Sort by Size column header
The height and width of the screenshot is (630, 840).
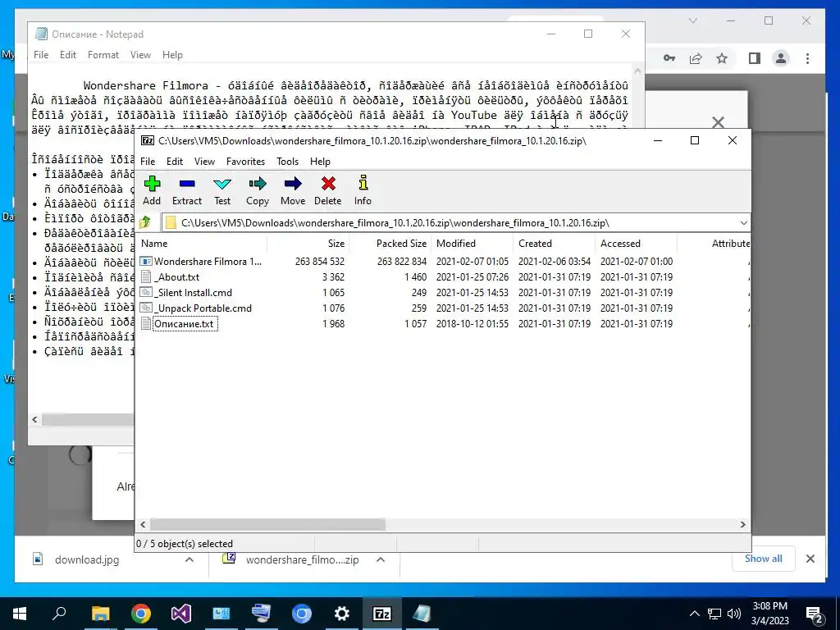point(308,243)
